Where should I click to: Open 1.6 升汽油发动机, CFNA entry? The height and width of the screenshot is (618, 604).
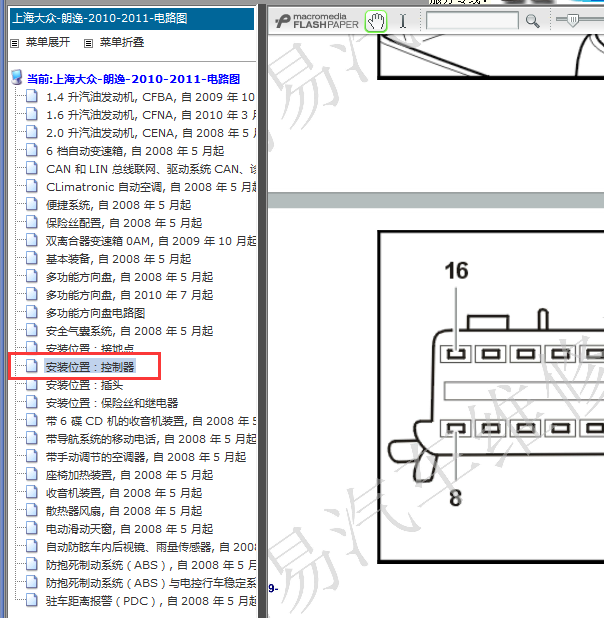click(151, 115)
